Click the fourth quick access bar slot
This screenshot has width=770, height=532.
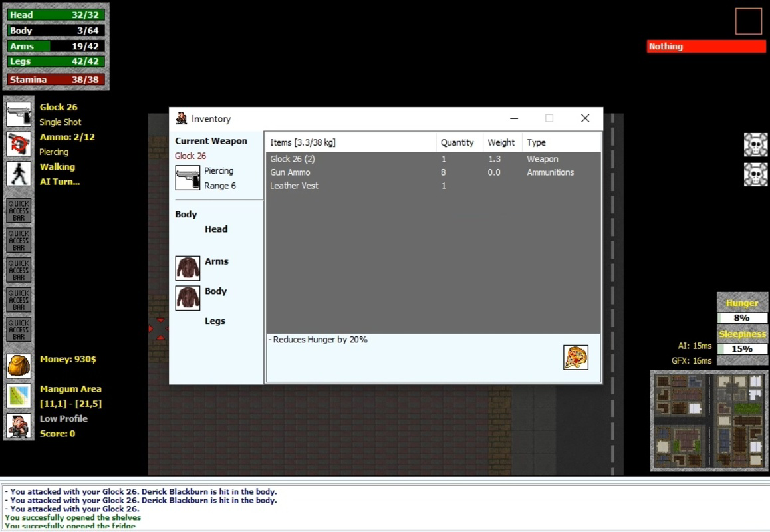19,300
